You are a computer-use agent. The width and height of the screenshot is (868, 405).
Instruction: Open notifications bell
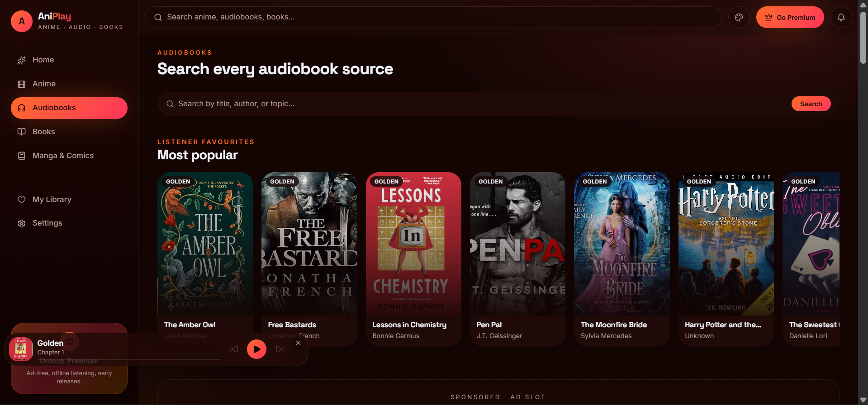click(x=841, y=17)
